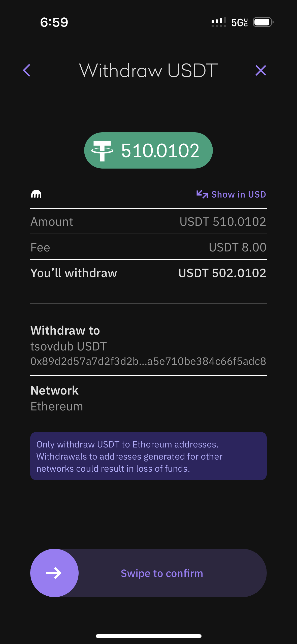Screen dimensions: 297x644
Task: Tap the Ethereum addresses warning banner
Action: (x=148, y=456)
